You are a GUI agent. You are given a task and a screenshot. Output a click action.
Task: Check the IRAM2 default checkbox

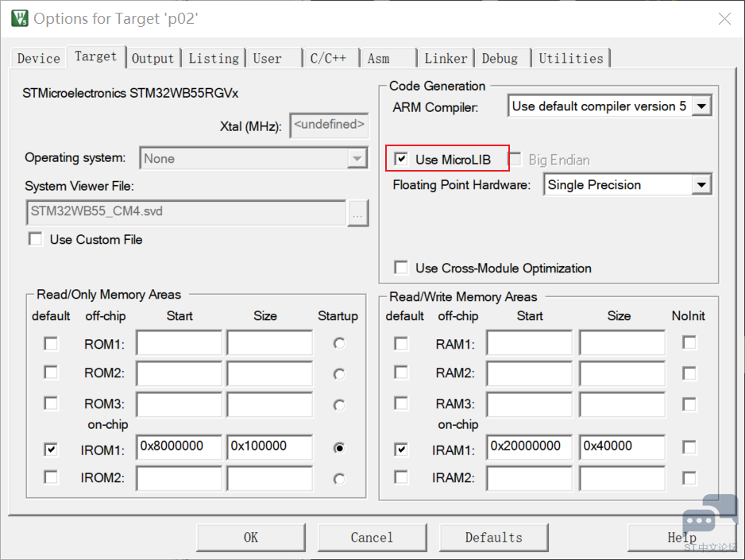coord(401,477)
